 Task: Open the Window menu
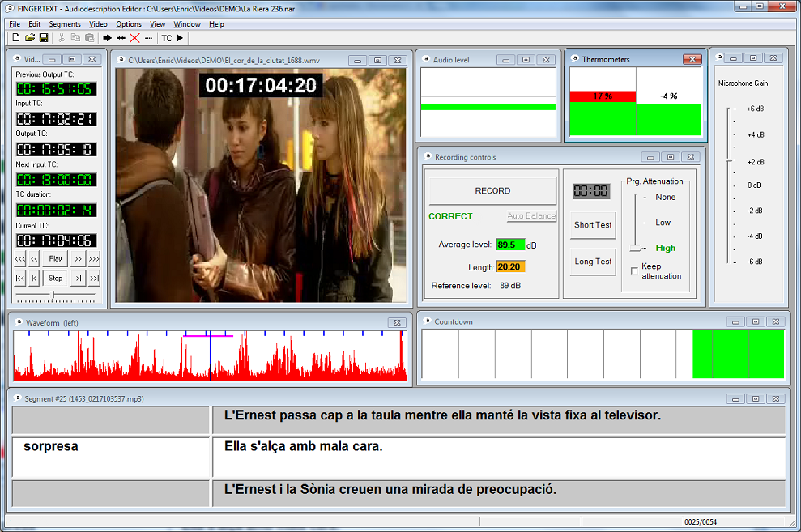[x=187, y=24]
